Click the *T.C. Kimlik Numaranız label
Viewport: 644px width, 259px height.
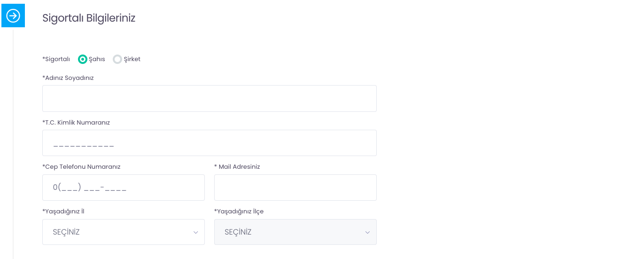(x=76, y=123)
